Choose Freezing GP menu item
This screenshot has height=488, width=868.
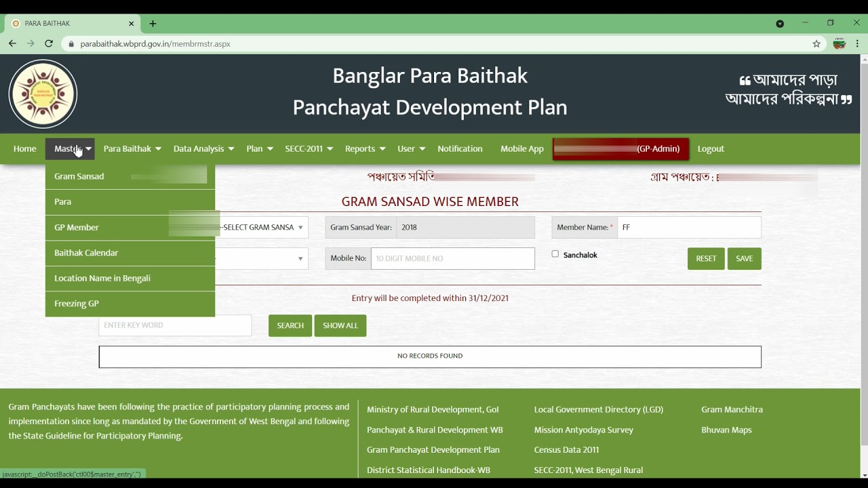pos(130,304)
